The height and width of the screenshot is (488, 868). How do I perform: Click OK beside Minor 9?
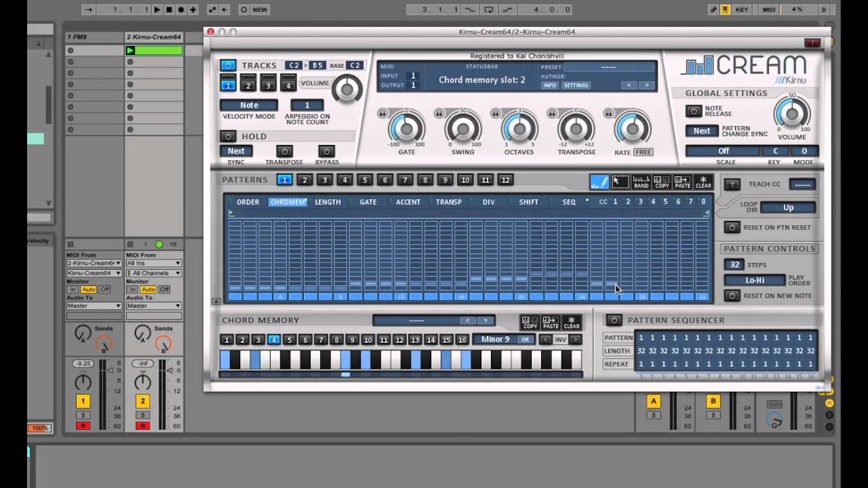click(525, 340)
